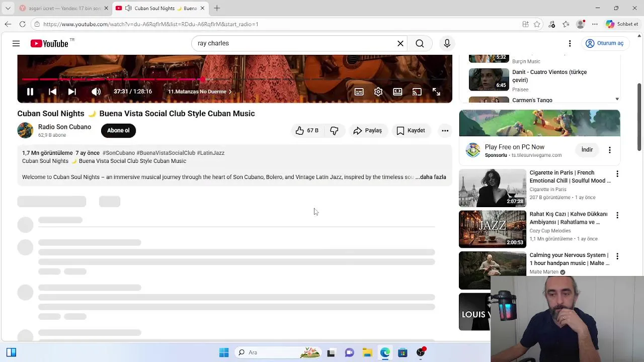Add page to favorites star
644x362 pixels.
(537, 24)
